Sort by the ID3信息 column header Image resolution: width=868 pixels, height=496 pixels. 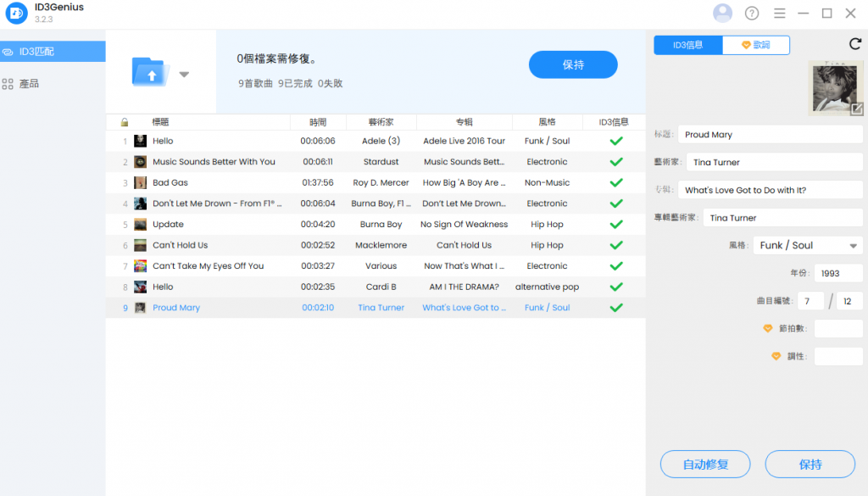[614, 122]
